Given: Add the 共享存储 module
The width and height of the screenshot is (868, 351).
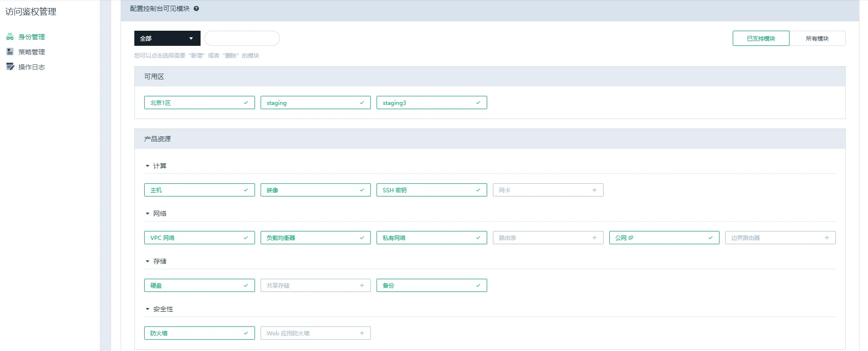Looking at the screenshot, I should (316, 285).
